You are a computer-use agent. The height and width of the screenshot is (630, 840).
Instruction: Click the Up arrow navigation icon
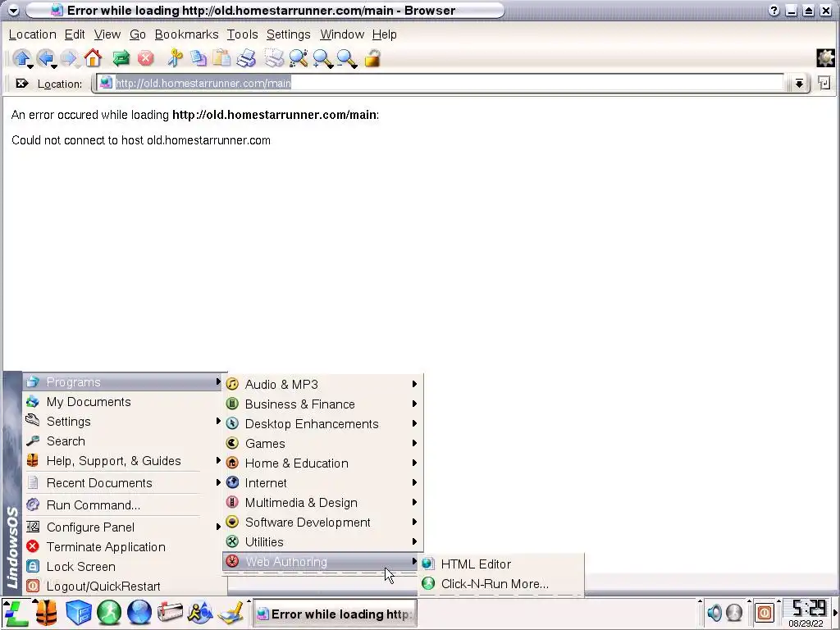point(21,58)
